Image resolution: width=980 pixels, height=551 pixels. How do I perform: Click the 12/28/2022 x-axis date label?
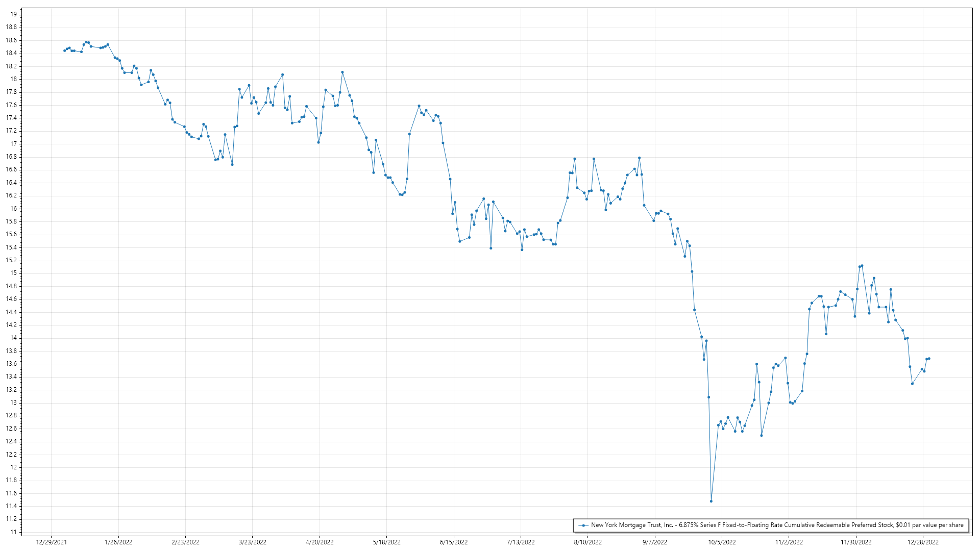[x=923, y=542]
